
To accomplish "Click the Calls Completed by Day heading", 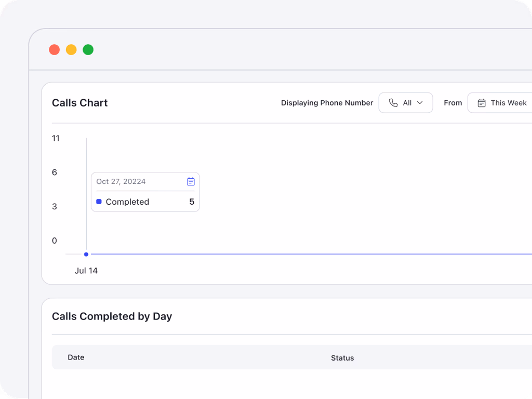I will tap(112, 316).
